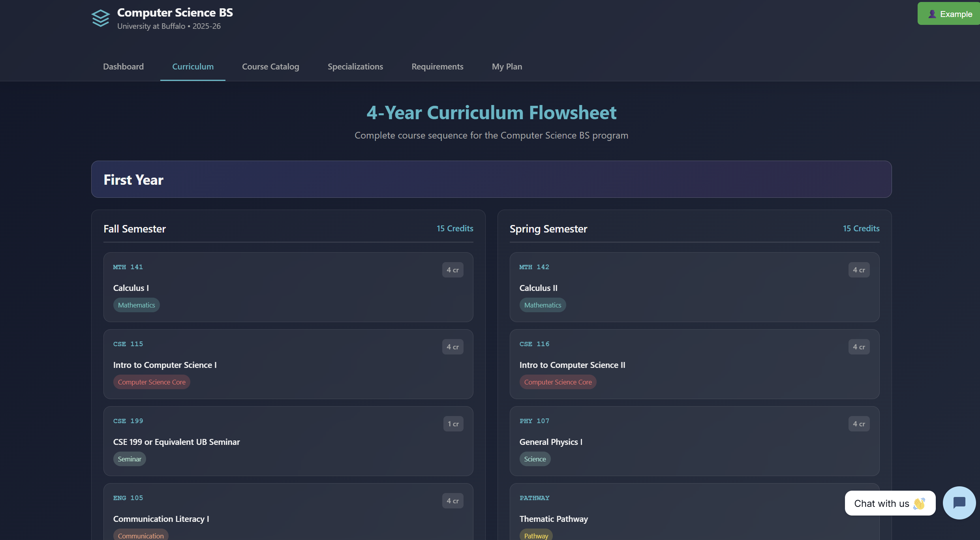Click the Computer Science BS title
The height and width of the screenshot is (540, 980).
click(175, 13)
